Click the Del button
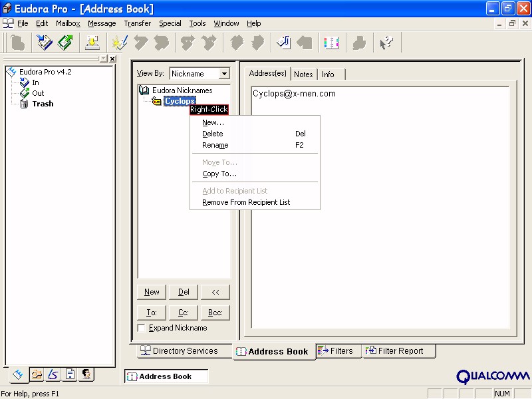This screenshot has width=532, height=399. coord(184,292)
